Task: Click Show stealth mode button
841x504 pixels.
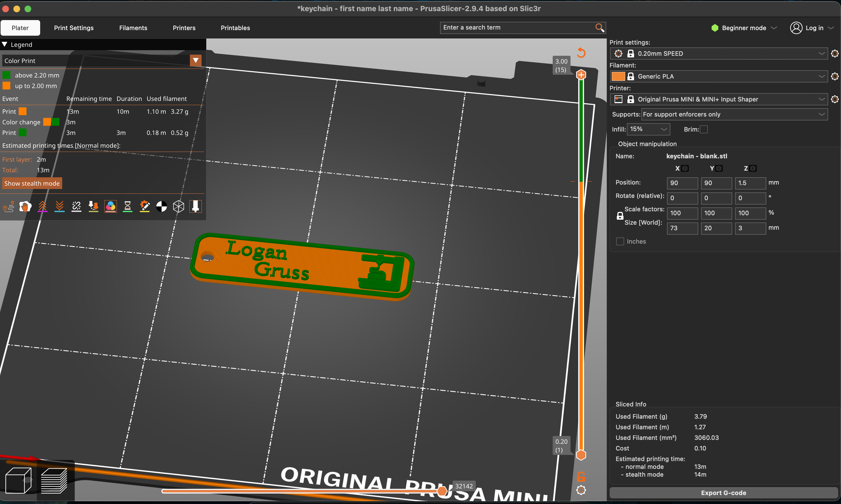Action: [32, 183]
